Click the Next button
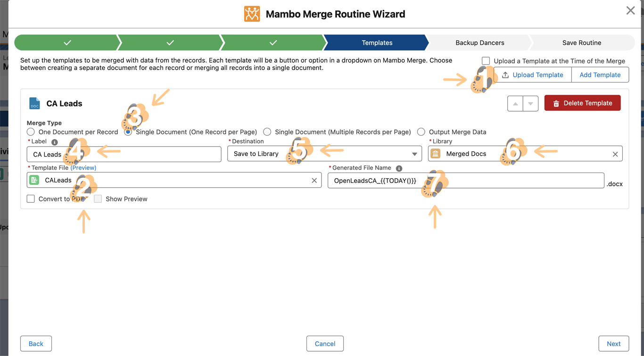Image resolution: width=644 pixels, height=356 pixels. tap(613, 344)
